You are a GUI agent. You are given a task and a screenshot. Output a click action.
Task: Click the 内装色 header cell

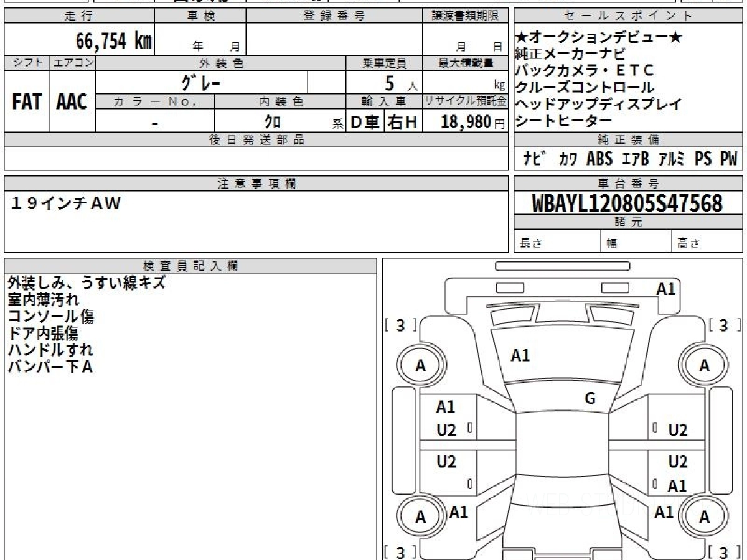pyautogui.click(x=280, y=101)
